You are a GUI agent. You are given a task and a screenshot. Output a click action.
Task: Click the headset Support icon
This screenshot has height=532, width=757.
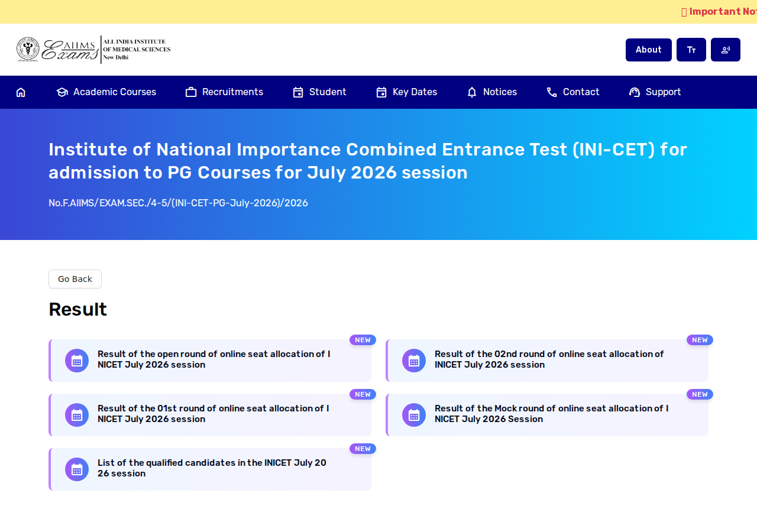[635, 92]
